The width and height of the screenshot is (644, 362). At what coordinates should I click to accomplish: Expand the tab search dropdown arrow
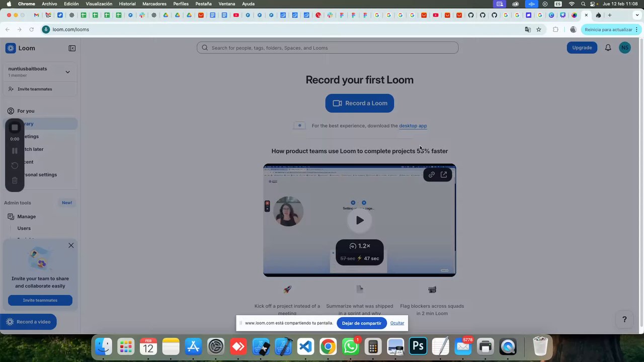click(x=637, y=15)
